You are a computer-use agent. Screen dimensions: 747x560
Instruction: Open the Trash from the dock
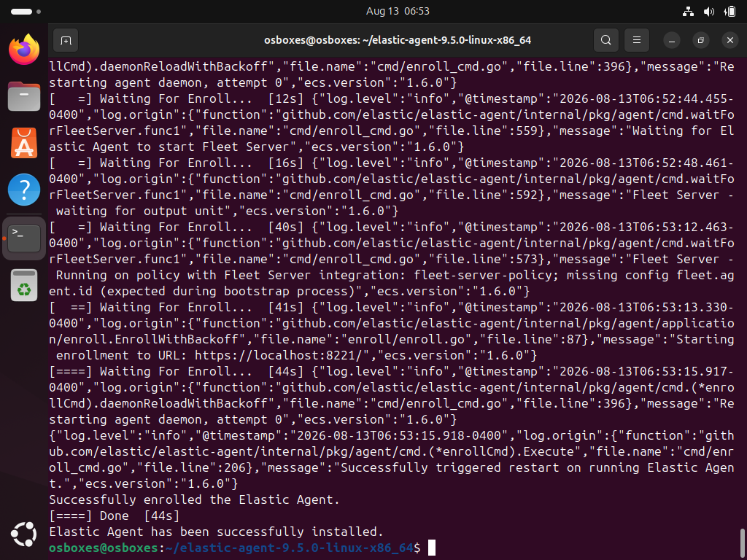(24, 285)
